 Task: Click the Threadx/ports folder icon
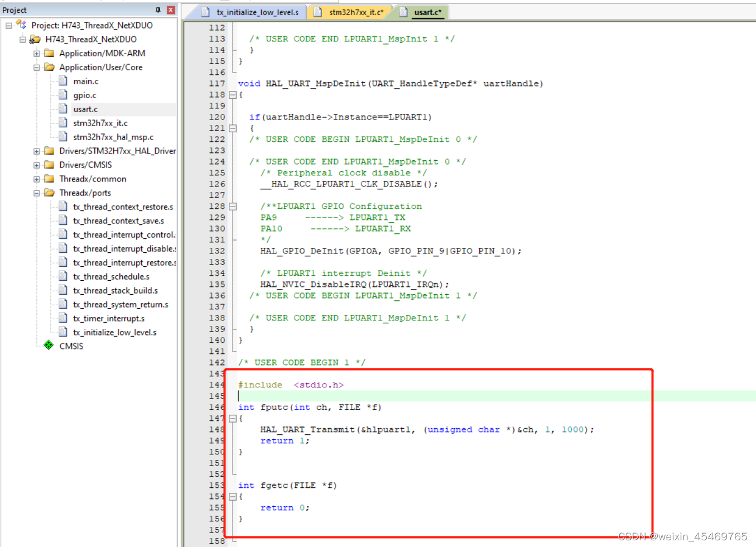[x=49, y=193]
